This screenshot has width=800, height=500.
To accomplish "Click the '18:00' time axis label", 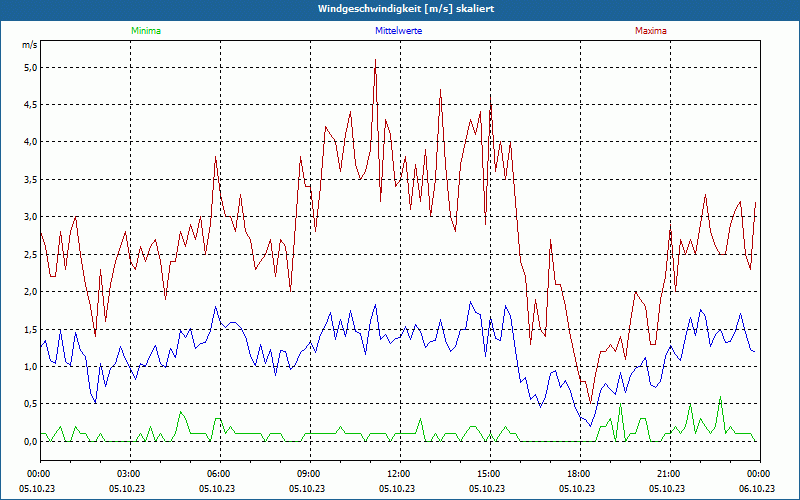I will click(x=580, y=474).
